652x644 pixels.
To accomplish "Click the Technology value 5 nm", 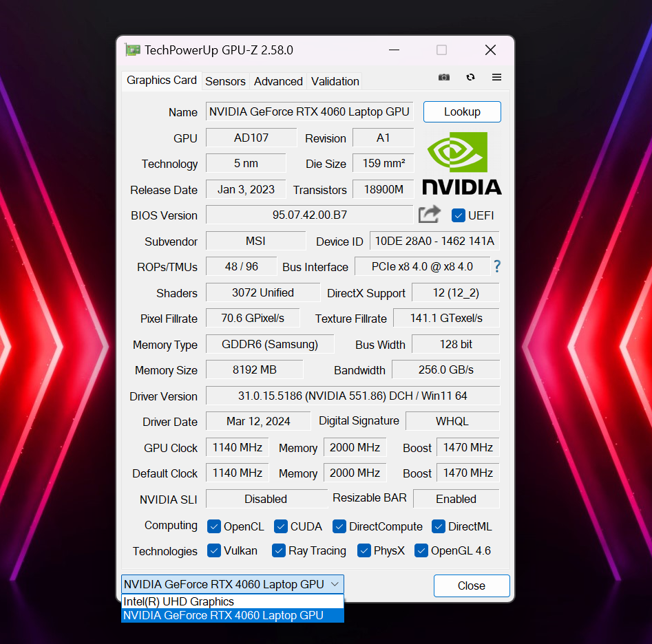I will pos(246,163).
